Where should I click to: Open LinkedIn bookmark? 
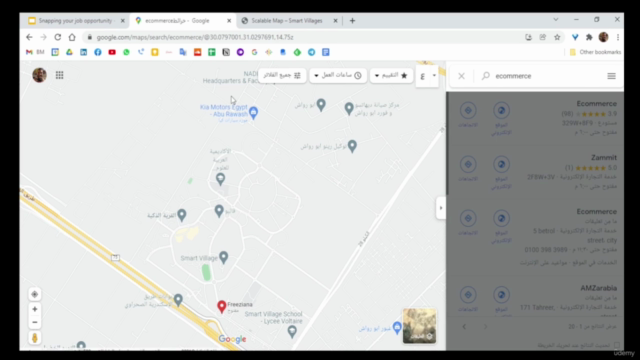84,52
